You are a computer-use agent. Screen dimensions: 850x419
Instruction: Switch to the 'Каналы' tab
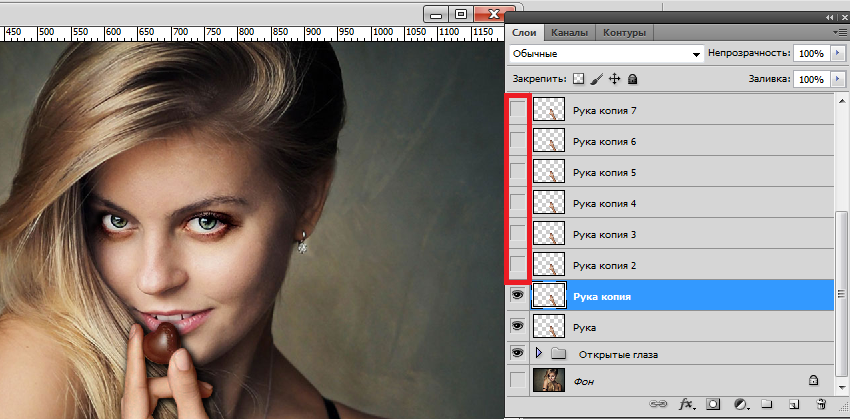[571, 32]
